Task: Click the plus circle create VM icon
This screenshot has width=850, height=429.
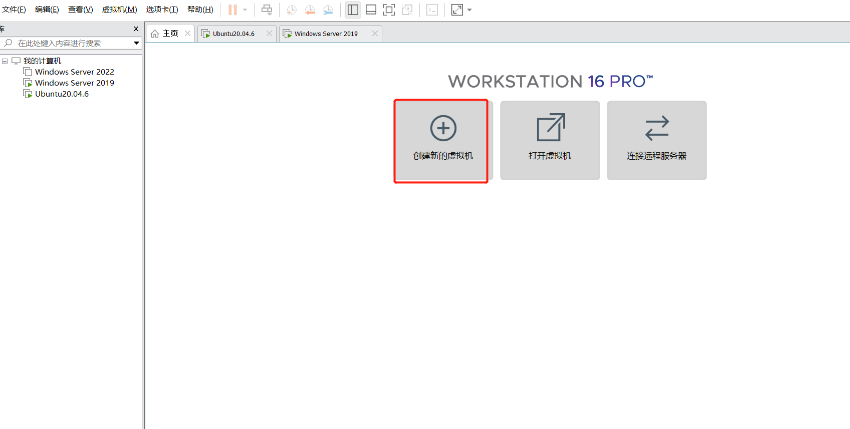Action: coord(443,128)
